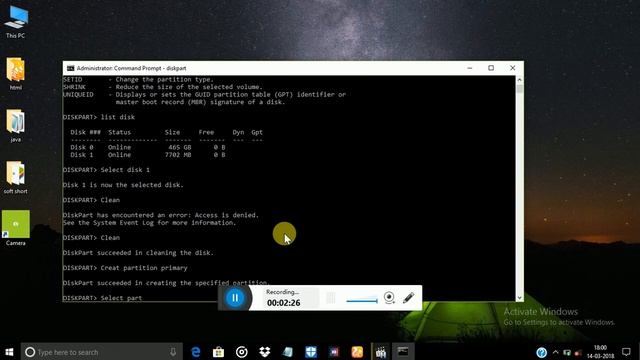
Task: Click the scrollbar thumb in Command Prompt
Action: (520, 89)
